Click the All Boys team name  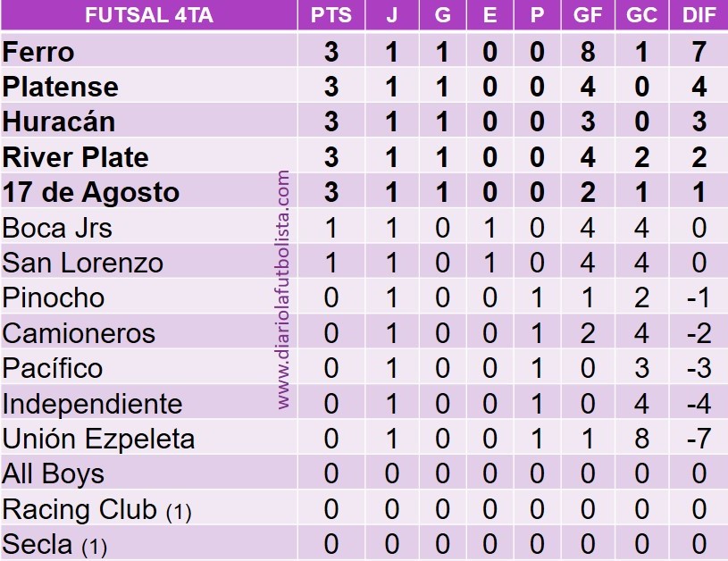click(54, 473)
